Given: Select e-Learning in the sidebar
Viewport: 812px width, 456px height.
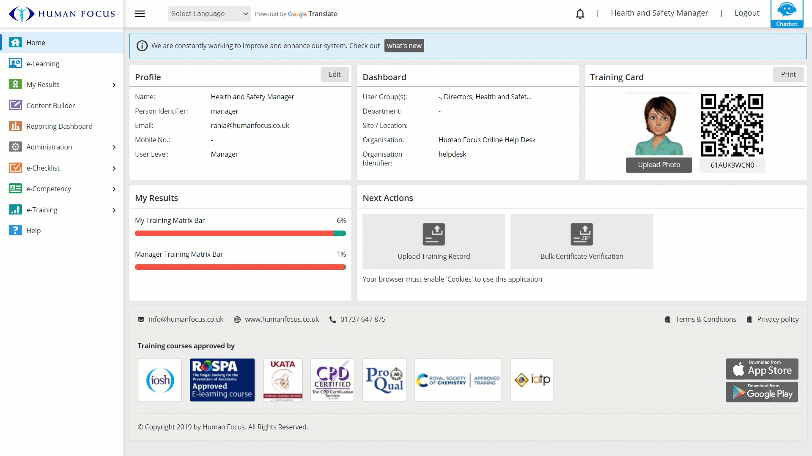Looking at the screenshot, I should 43,64.
